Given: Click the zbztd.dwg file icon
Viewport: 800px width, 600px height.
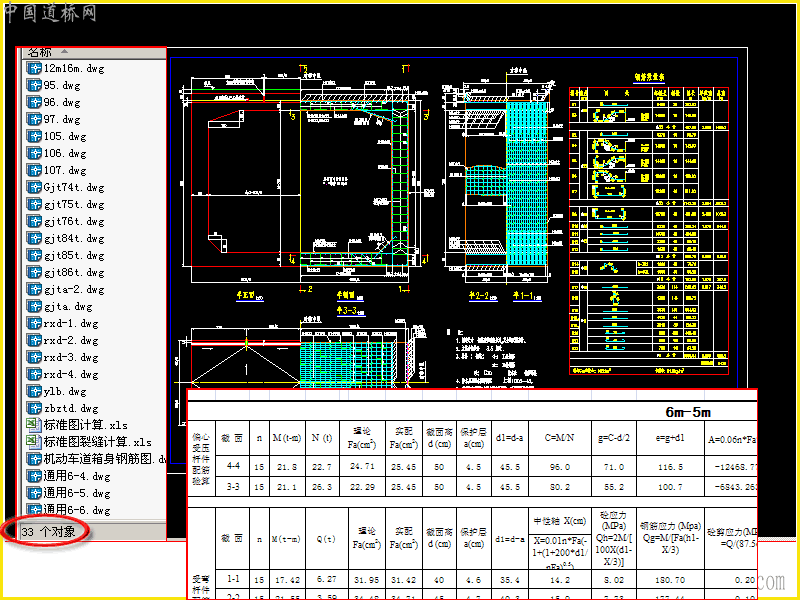Looking at the screenshot, I should click(x=34, y=408).
